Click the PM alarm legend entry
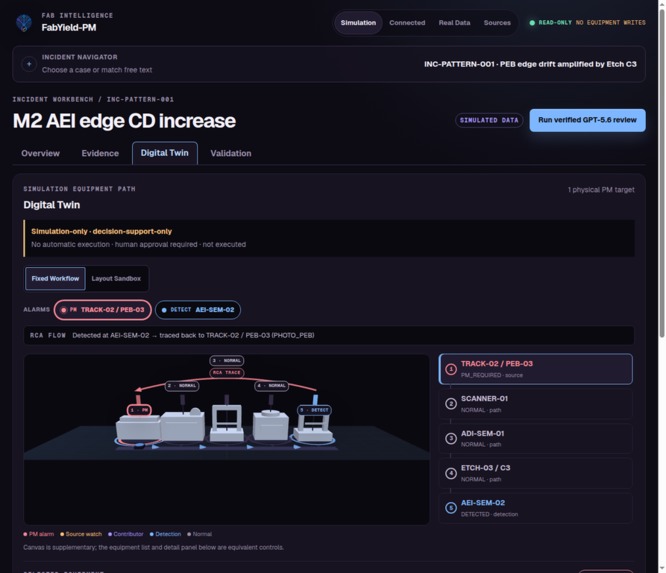Image resolution: width=666 pixels, height=573 pixels. 39,534
